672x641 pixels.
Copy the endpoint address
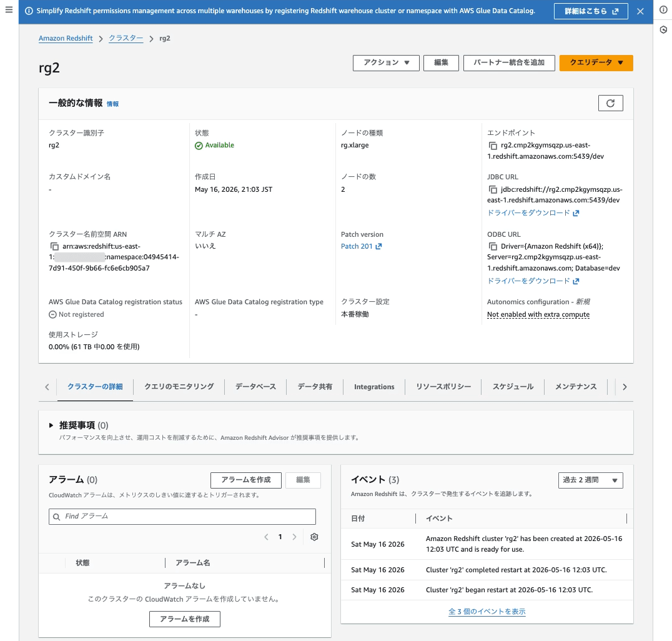pyautogui.click(x=493, y=146)
